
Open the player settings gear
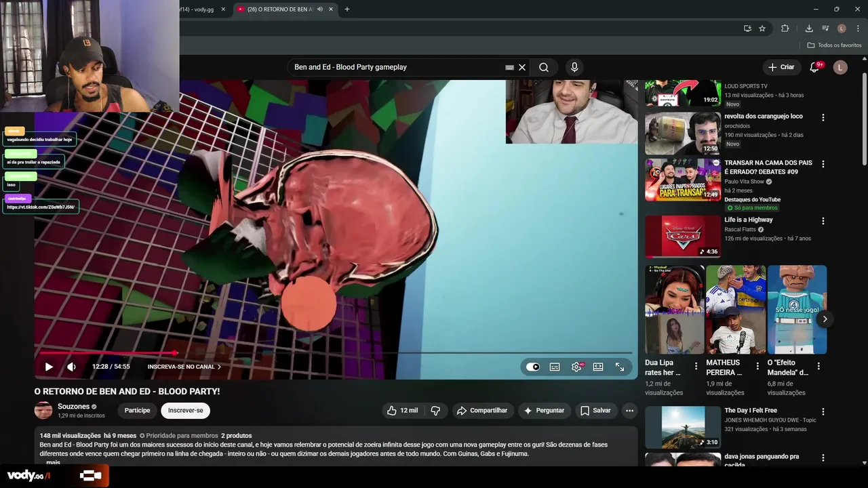[x=576, y=367]
